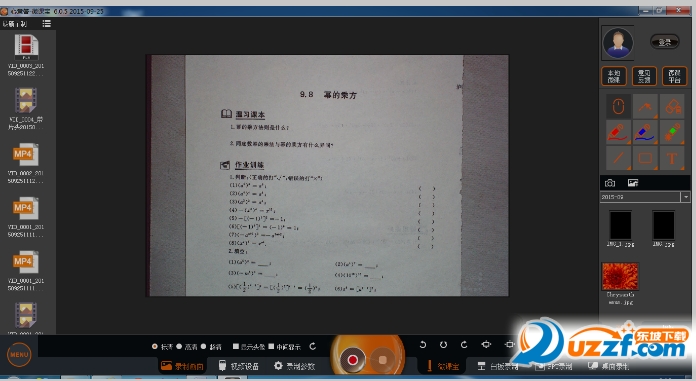Screen dimensions: 696x381
Task: Click the 登录 login button
Action: (664, 42)
